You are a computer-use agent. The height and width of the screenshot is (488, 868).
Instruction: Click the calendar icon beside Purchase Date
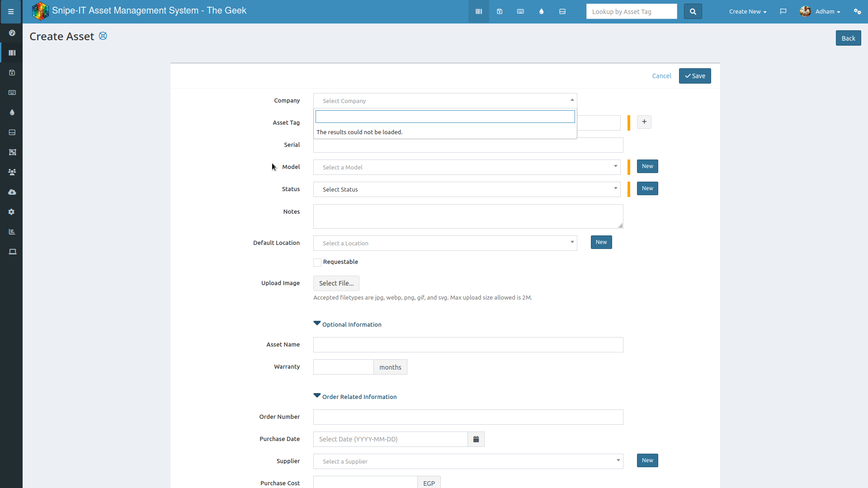[x=476, y=439]
